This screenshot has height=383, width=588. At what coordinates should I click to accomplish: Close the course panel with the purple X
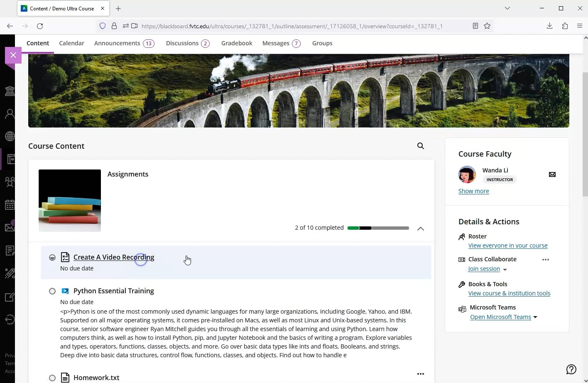point(13,55)
